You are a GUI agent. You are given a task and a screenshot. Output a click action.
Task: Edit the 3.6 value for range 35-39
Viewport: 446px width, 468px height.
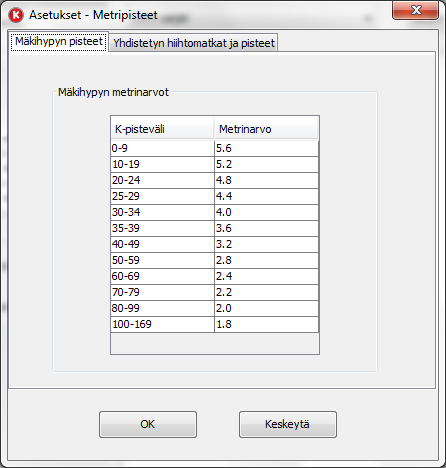[x=266, y=228]
